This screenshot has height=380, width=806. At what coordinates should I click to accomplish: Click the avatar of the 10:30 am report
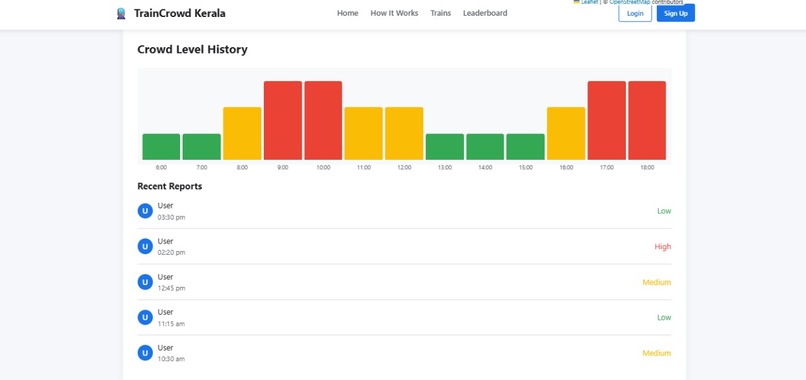click(x=145, y=353)
